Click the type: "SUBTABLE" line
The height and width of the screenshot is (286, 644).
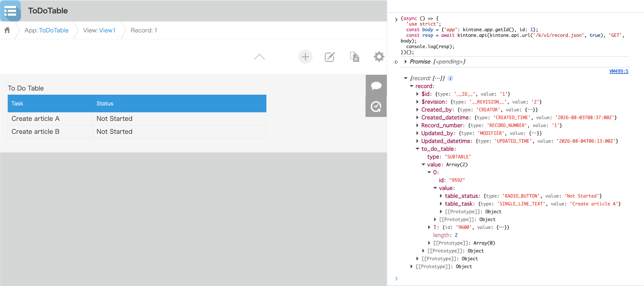point(449,157)
